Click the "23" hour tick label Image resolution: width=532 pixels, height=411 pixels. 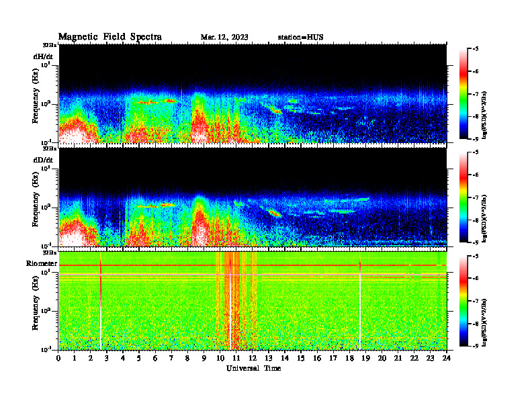click(430, 359)
